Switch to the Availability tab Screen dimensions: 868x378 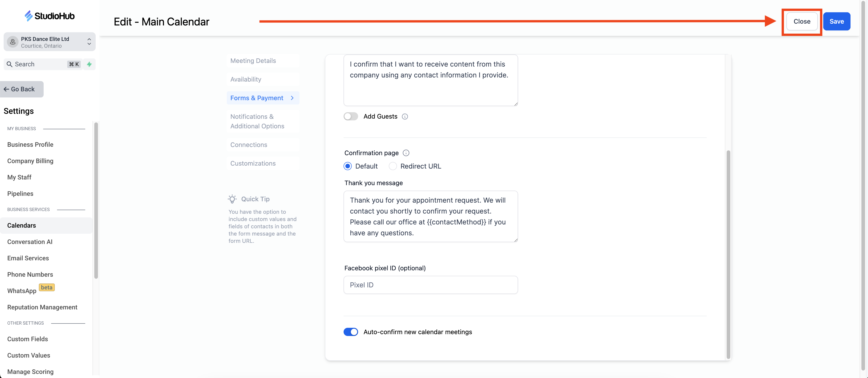tap(246, 79)
